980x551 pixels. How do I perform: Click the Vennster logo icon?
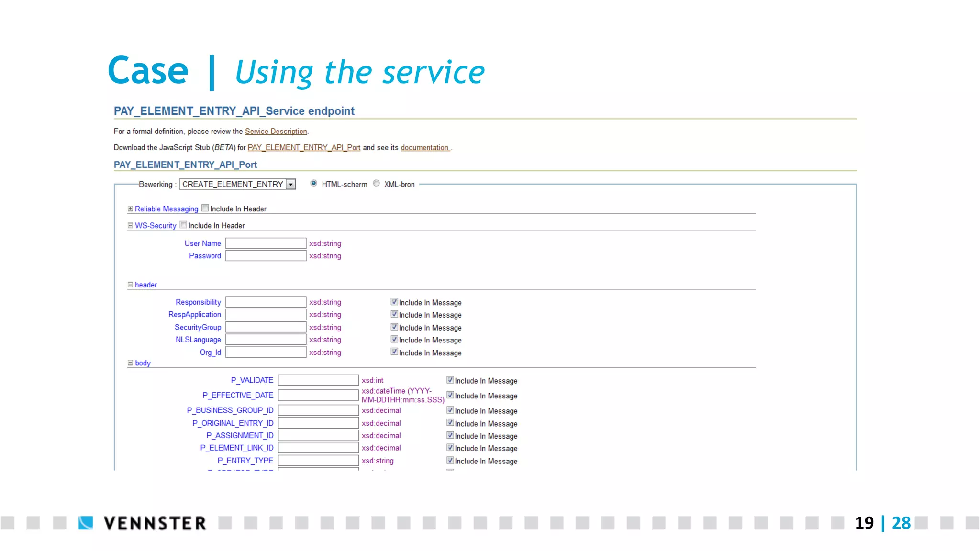pos(86,523)
